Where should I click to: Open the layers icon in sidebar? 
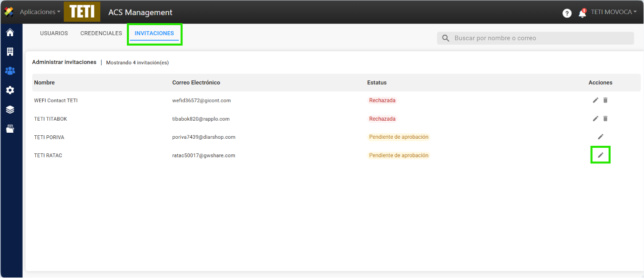[x=10, y=110]
